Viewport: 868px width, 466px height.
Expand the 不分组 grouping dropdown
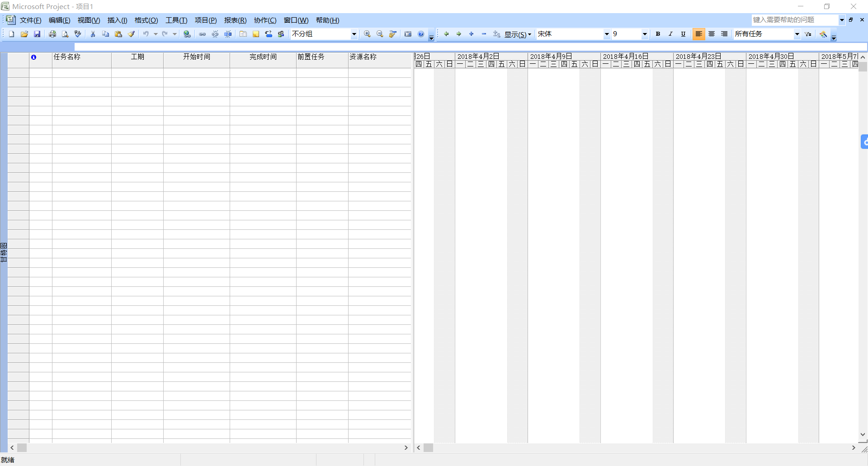[x=354, y=34]
